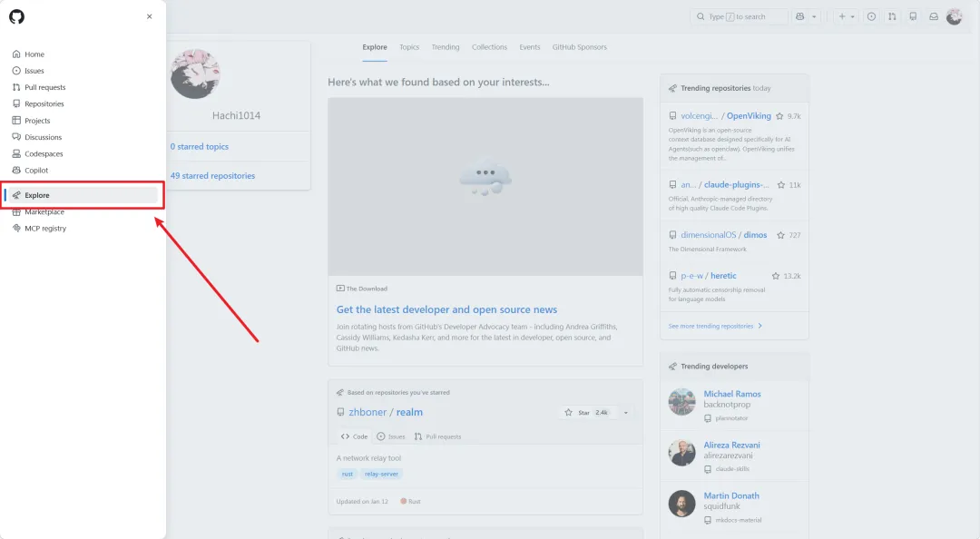Open the notifications inbox icon
This screenshot has height=539, width=980.
pos(934,17)
